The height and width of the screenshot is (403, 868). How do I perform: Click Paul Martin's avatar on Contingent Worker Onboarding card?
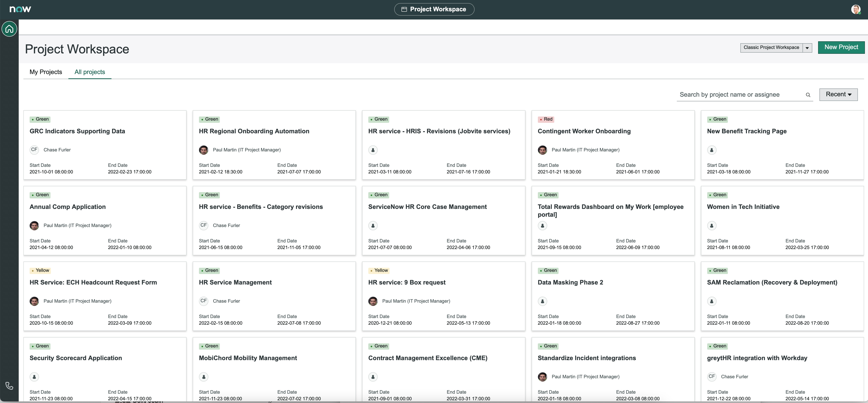pyautogui.click(x=542, y=150)
